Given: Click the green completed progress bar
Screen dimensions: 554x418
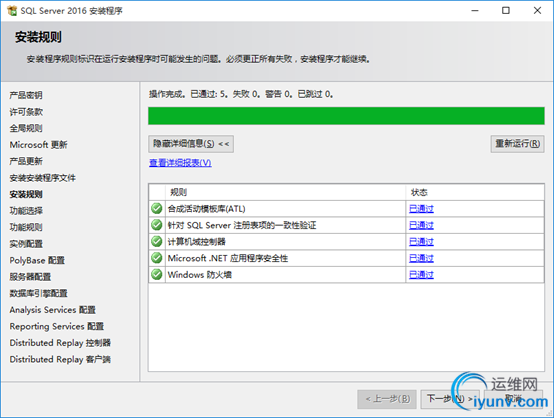Looking at the screenshot, I should (346, 116).
